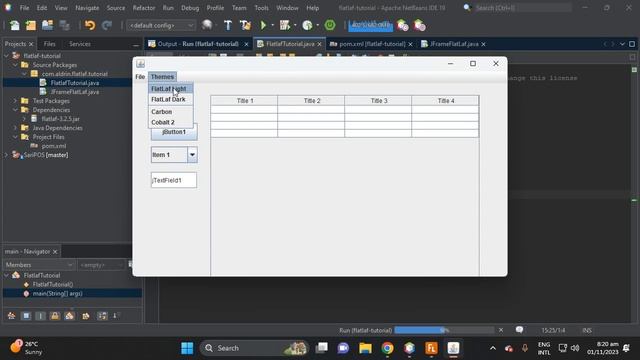Expand the SariPOS [master] project

6,155
